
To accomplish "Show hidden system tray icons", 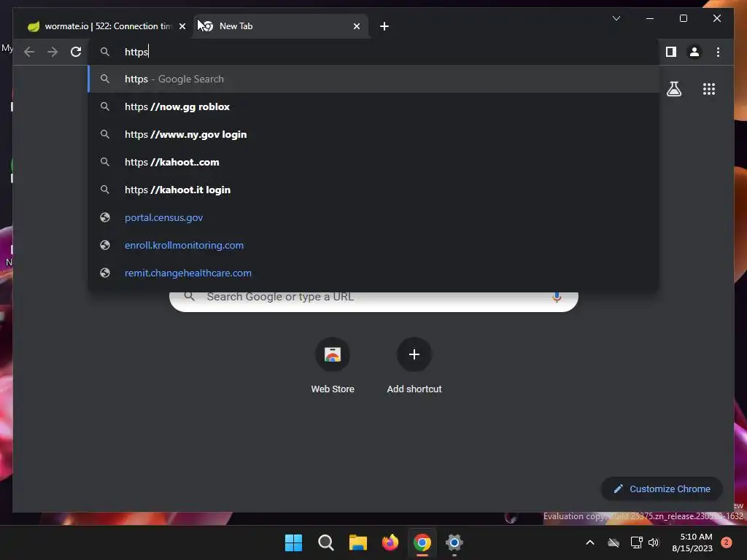I will 589,542.
